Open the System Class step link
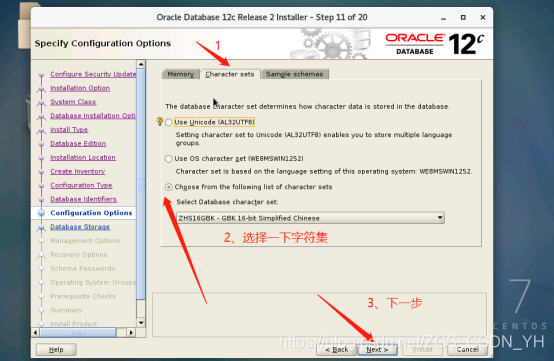Image resolution: width=554 pixels, height=361 pixels. click(x=73, y=102)
